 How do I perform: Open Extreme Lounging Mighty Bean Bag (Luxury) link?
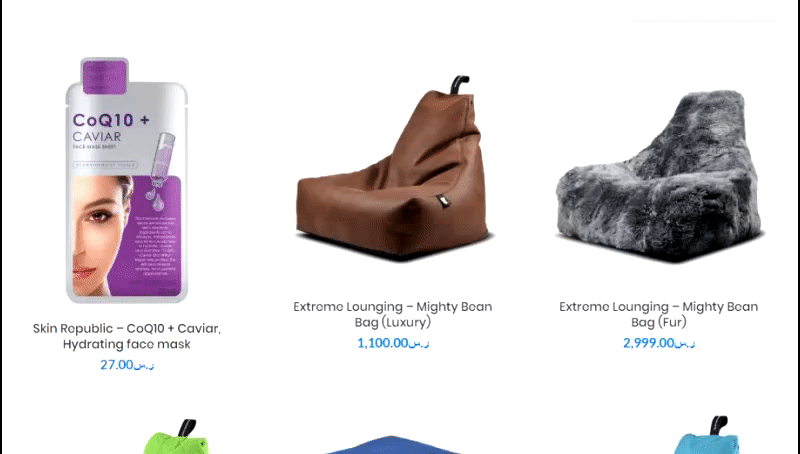393,314
